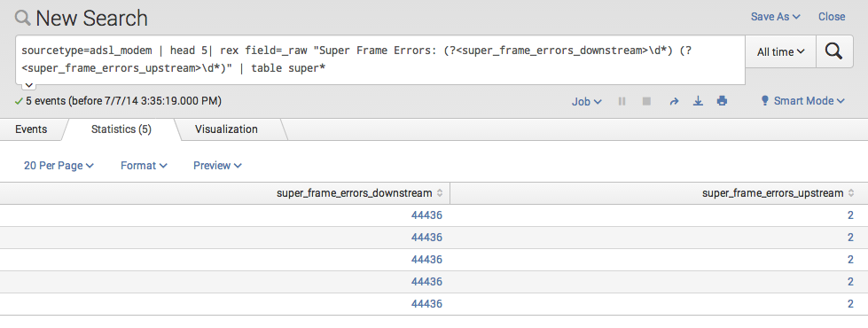Screen dimensions: 868x328
Task: Click inside the search query input field
Action: click(379, 60)
